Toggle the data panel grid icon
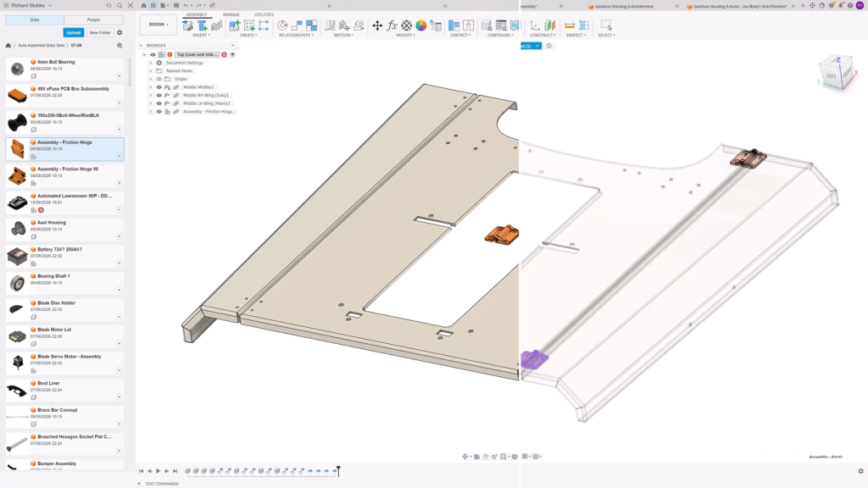The height and width of the screenshot is (488, 868). 153,6
